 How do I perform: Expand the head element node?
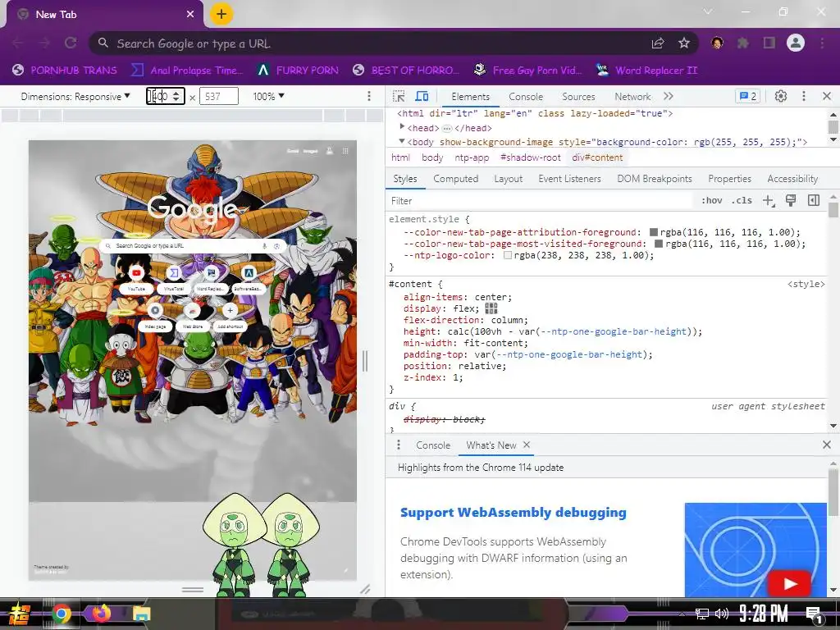coord(402,127)
